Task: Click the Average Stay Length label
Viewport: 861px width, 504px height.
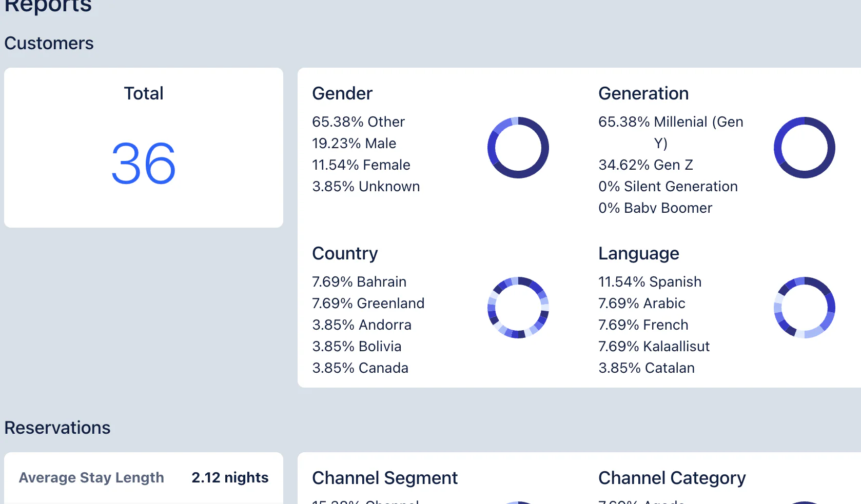Action: [x=91, y=478]
